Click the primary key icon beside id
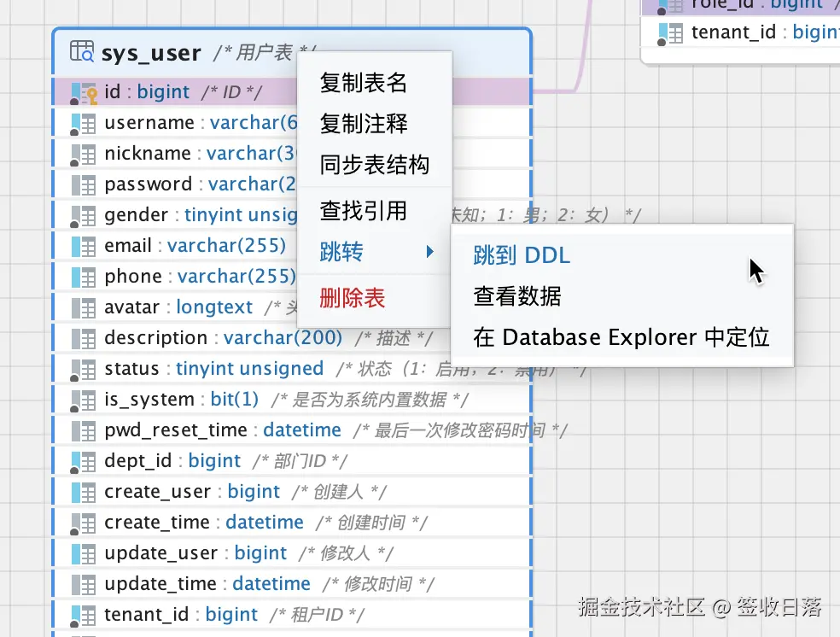 [x=85, y=93]
